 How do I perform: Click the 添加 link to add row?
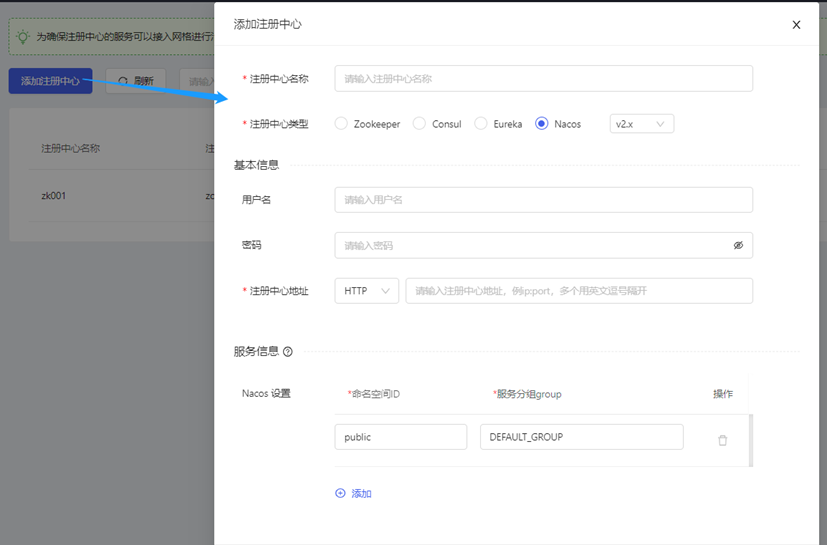click(x=361, y=493)
